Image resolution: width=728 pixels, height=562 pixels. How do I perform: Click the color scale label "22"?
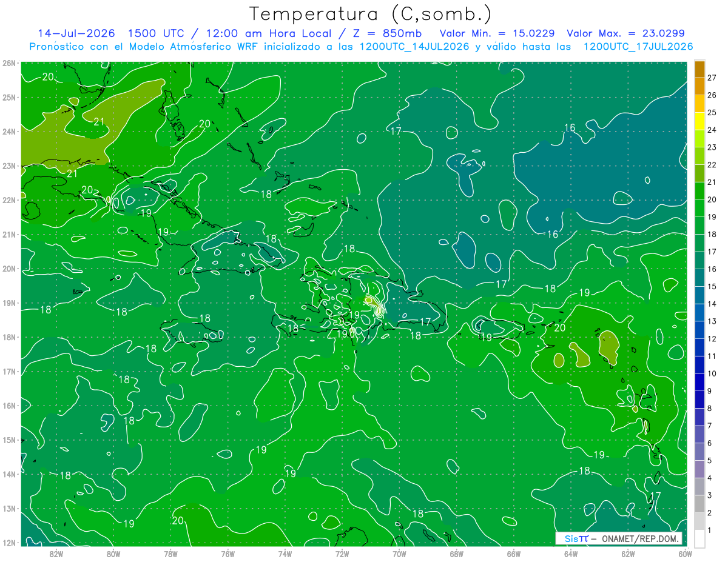tap(712, 165)
